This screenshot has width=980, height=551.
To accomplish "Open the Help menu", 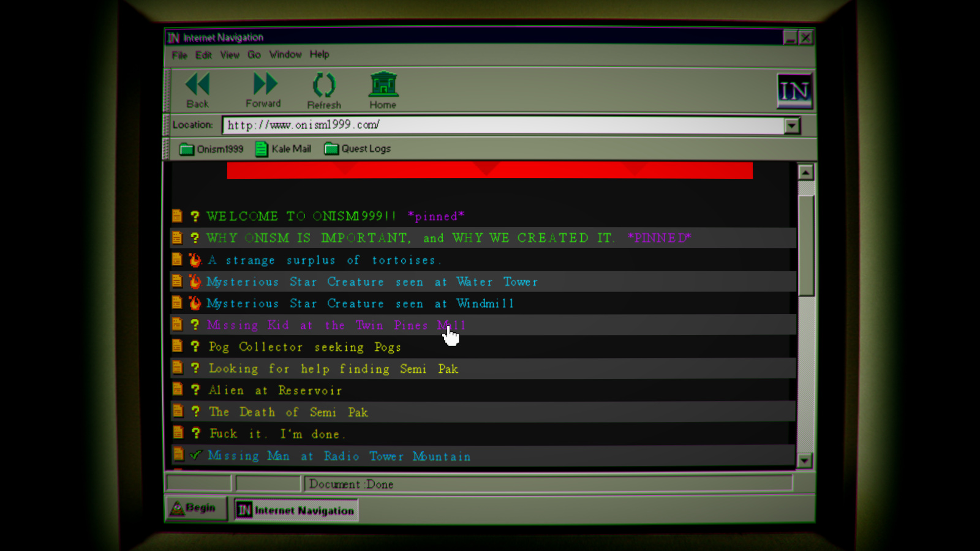I will point(319,54).
